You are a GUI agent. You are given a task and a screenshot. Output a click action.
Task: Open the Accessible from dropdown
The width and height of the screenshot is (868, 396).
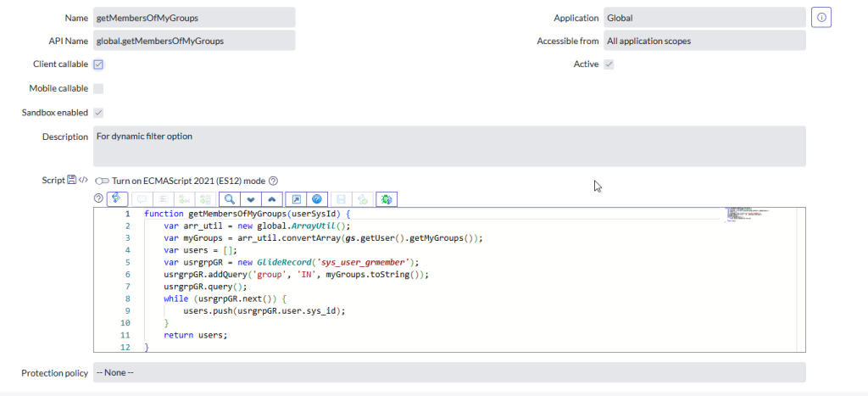point(704,41)
